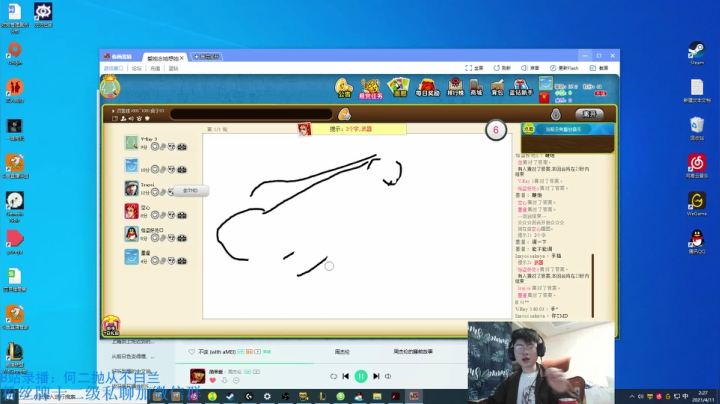Click the dark chat input field in room bar
This screenshot has height=404, width=720.
click(x=251, y=114)
